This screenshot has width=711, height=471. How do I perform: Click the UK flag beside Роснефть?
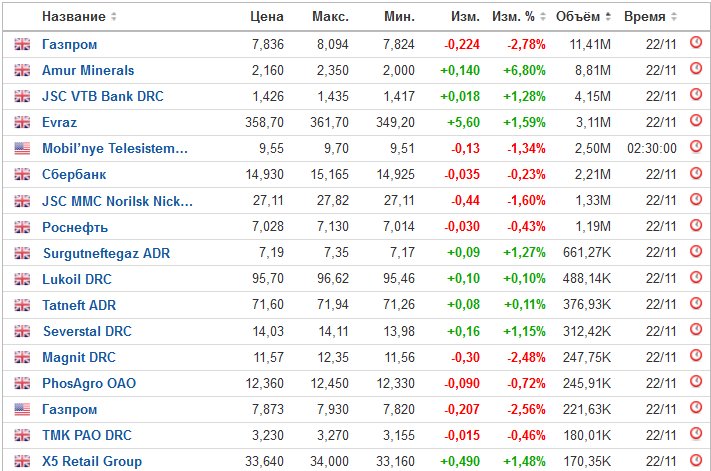point(22,227)
